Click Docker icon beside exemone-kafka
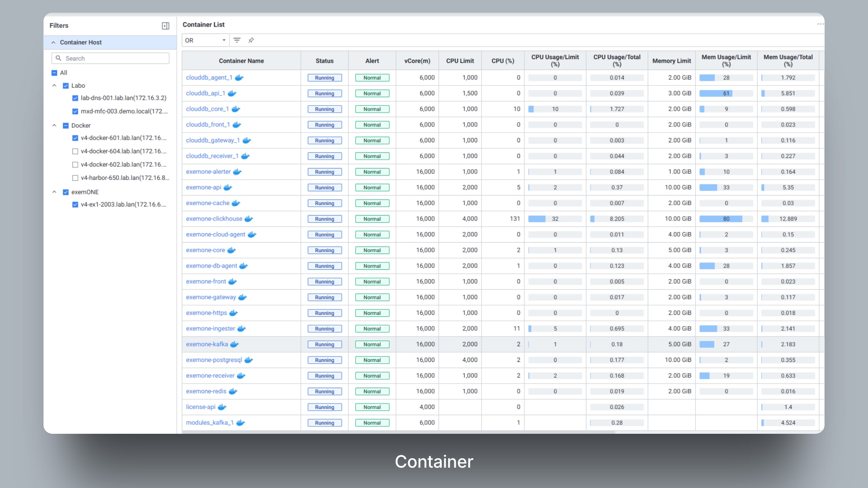 pos(234,344)
